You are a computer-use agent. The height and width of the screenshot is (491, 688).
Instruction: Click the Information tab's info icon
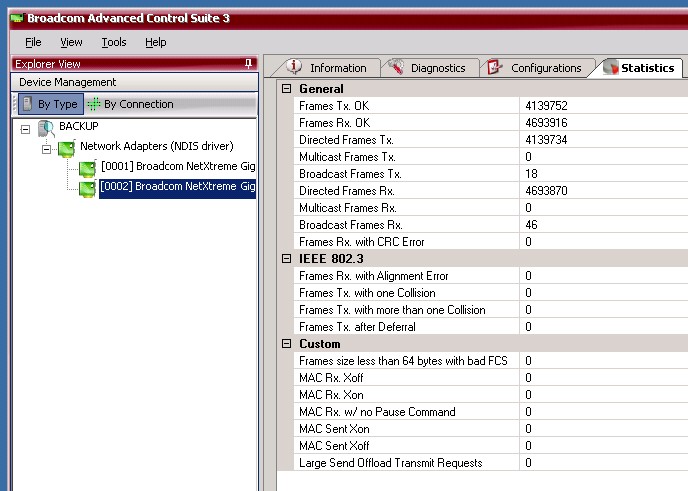point(294,67)
